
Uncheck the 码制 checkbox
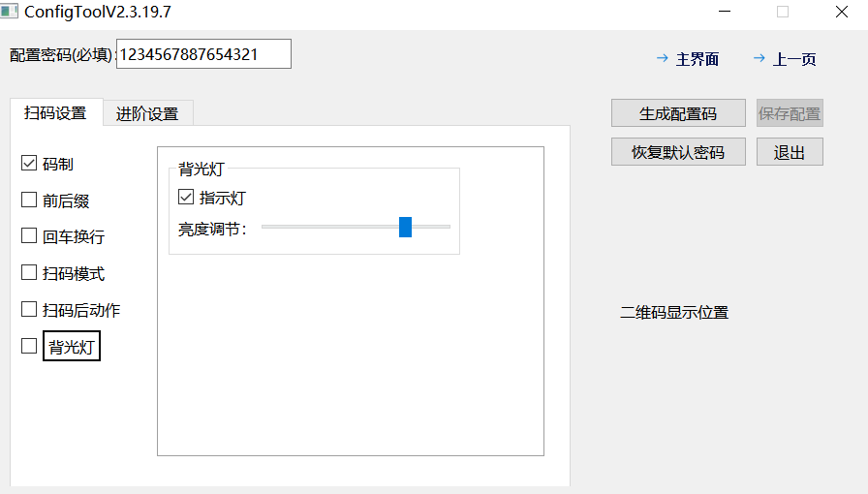[x=29, y=164]
